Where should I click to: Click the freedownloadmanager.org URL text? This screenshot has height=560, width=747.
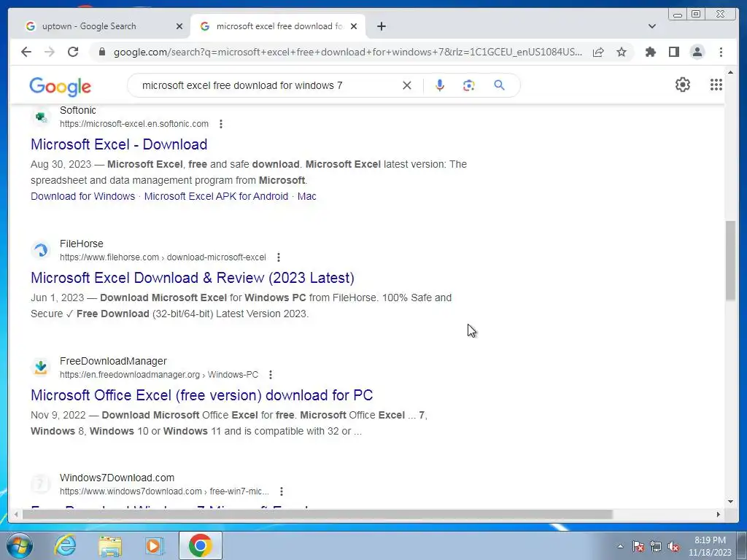158,375
